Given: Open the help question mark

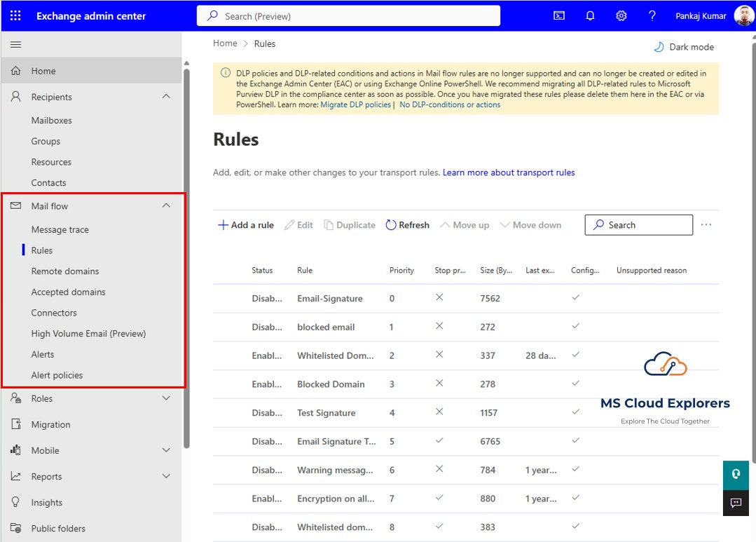Looking at the screenshot, I should pos(652,15).
